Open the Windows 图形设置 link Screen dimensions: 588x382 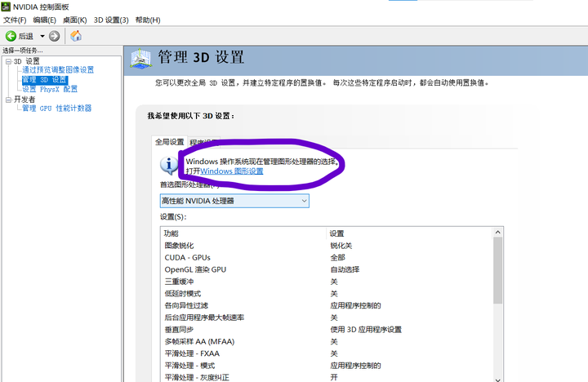tap(232, 171)
